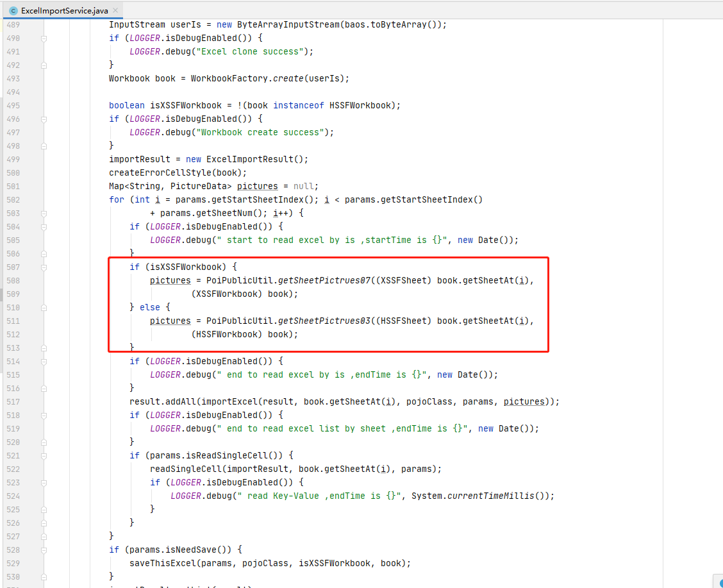Collapse the if block at line 490

44,38
